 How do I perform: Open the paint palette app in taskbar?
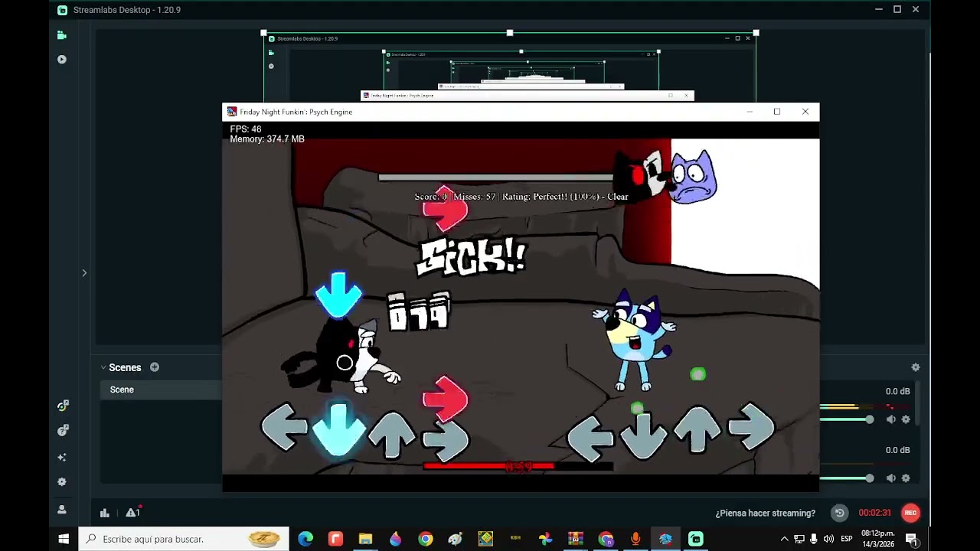pos(456,539)
